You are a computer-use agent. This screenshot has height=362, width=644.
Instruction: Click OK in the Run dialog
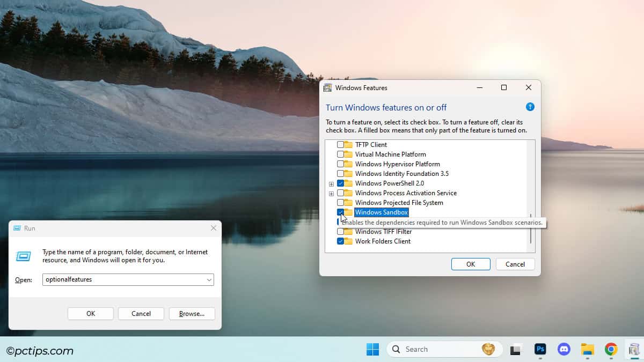[91, 314]
